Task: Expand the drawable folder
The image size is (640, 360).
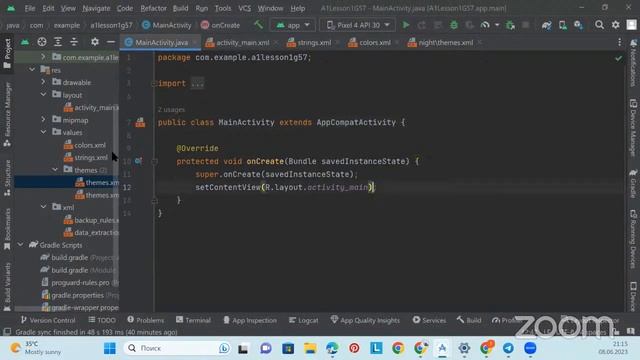Action: tap(43, 82)
